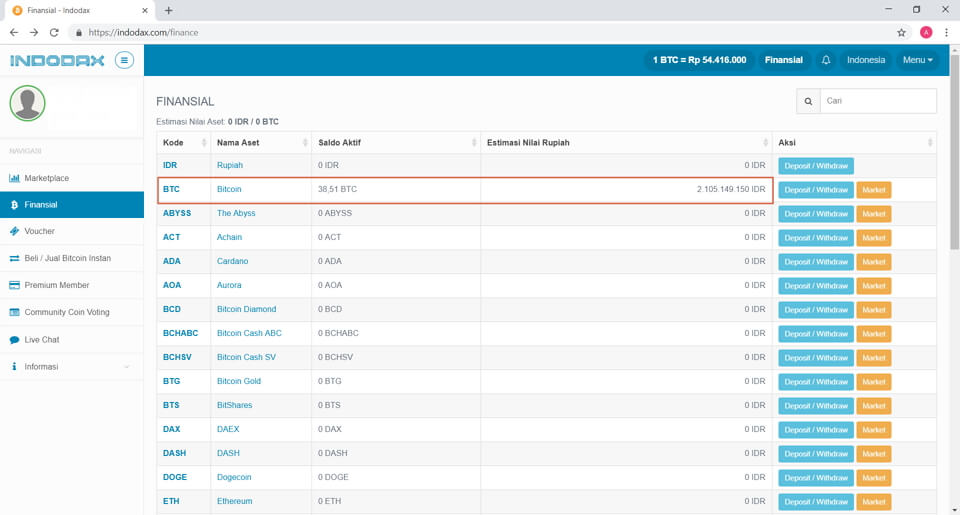Open the BitShares asset link
The width and height of the screenshot is (960, 515).
click(x=234, y=405)
